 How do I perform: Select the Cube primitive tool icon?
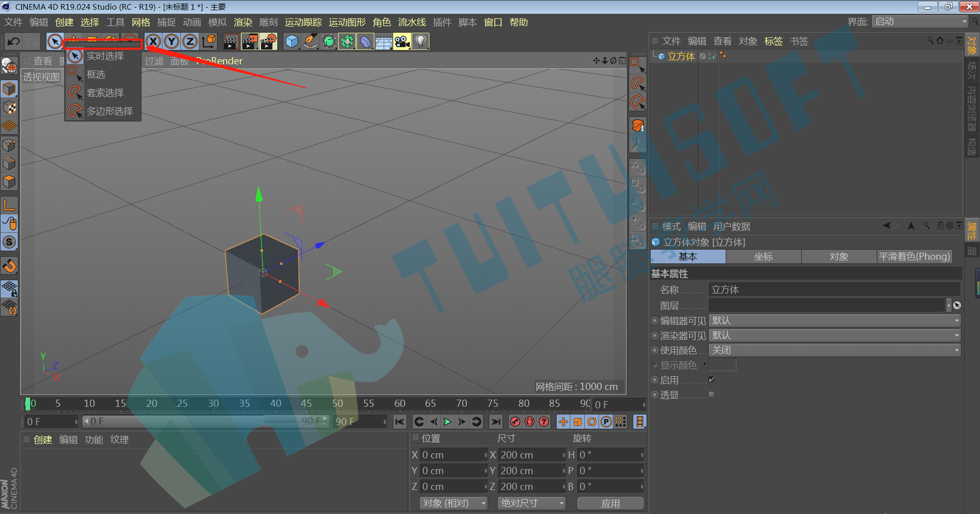pos(292,41)
